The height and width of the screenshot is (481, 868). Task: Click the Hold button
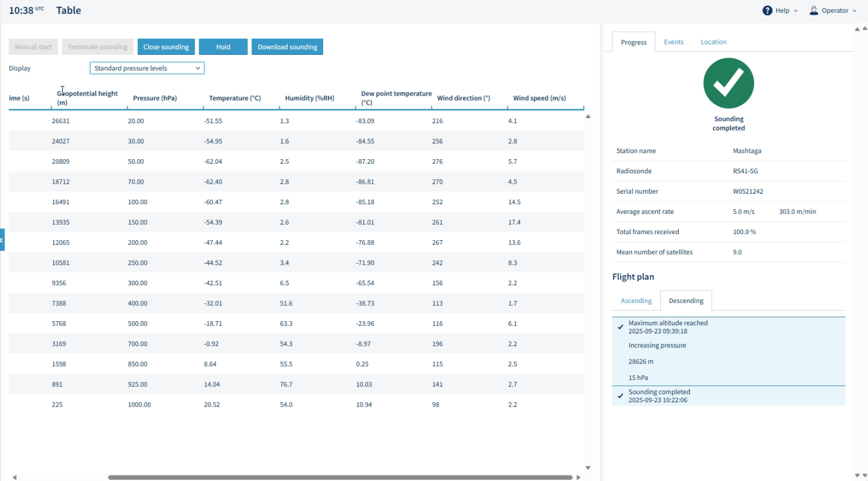click(223, 47)
